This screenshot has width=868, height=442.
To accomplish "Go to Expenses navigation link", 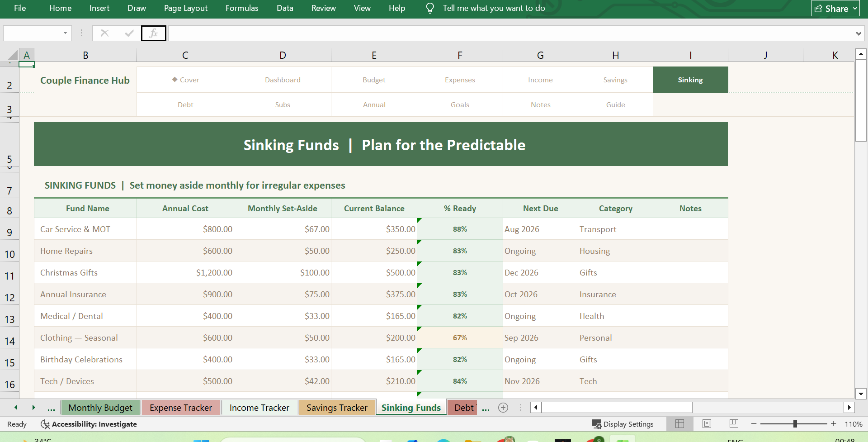I will point(460,80).
